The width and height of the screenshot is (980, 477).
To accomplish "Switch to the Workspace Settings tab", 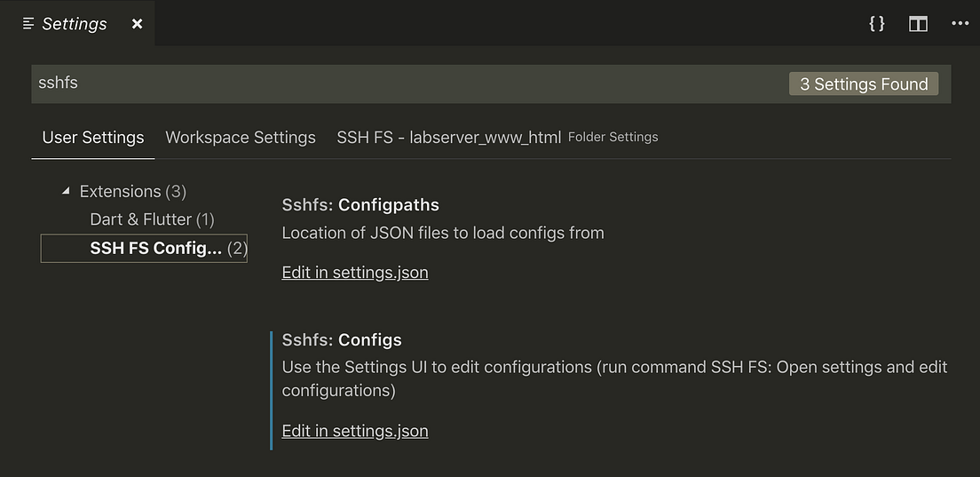I will coord(241,138).
